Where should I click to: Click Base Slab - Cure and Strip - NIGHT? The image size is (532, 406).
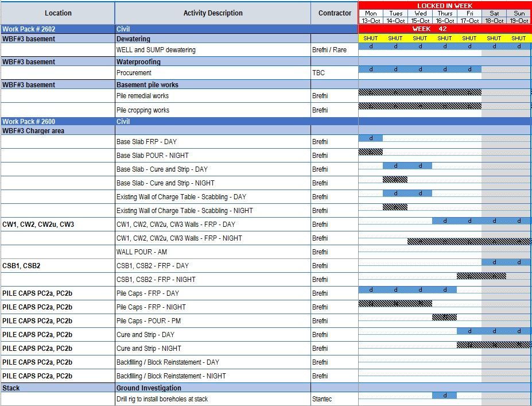[x=213, y=183]
